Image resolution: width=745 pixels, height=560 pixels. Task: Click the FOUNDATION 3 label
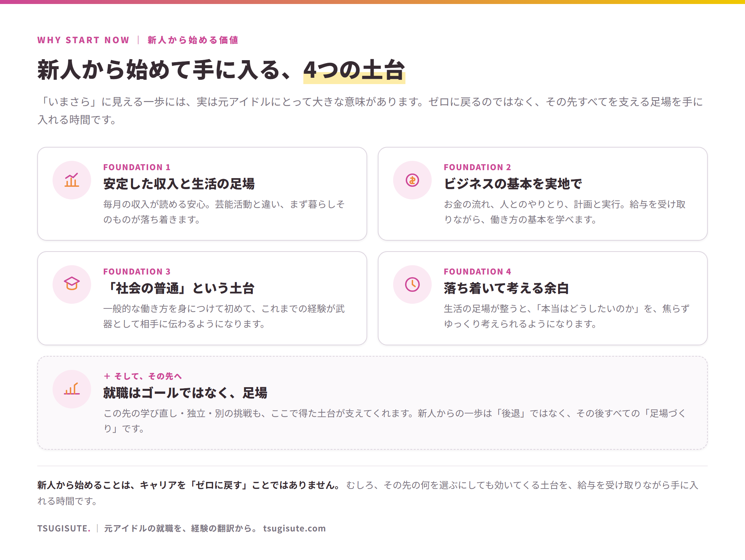137,272
